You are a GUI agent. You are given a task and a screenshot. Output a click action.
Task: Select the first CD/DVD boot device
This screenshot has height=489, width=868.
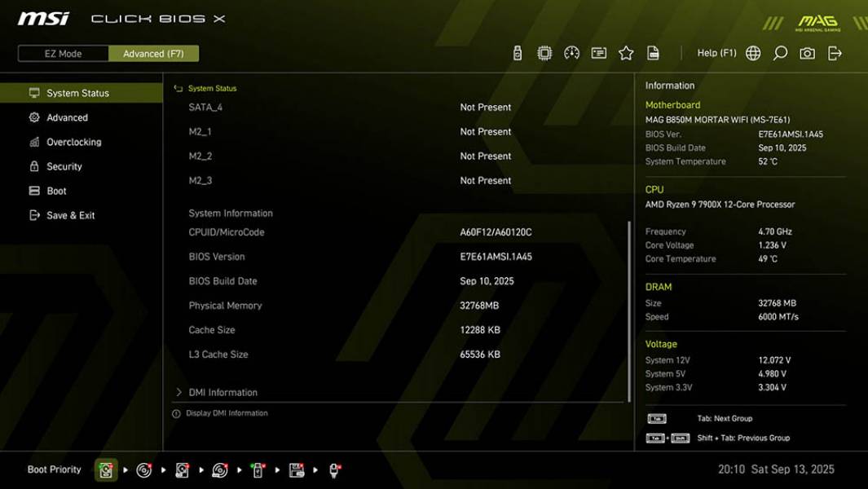143,469
